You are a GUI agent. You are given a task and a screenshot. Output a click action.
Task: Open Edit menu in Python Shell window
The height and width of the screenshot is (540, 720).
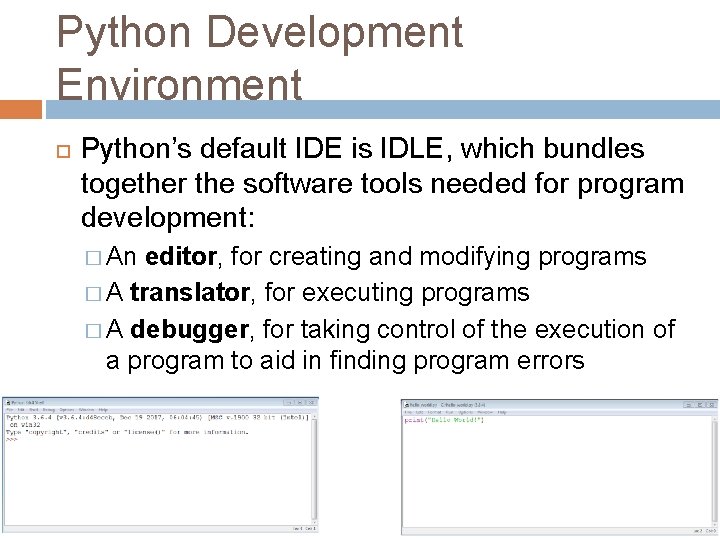tap(21, 410)
